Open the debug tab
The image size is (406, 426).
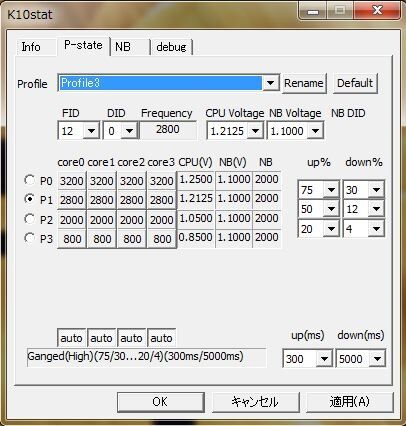click(171, 47)
